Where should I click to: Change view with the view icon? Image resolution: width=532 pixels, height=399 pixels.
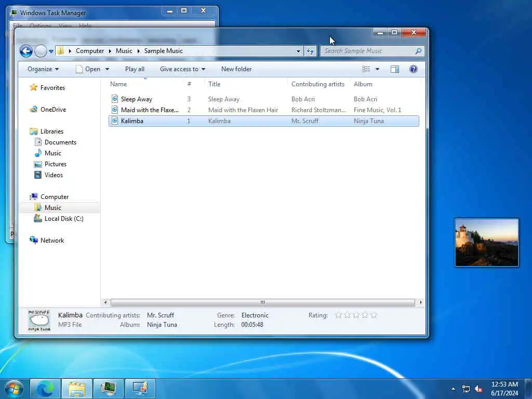(366, 69)
